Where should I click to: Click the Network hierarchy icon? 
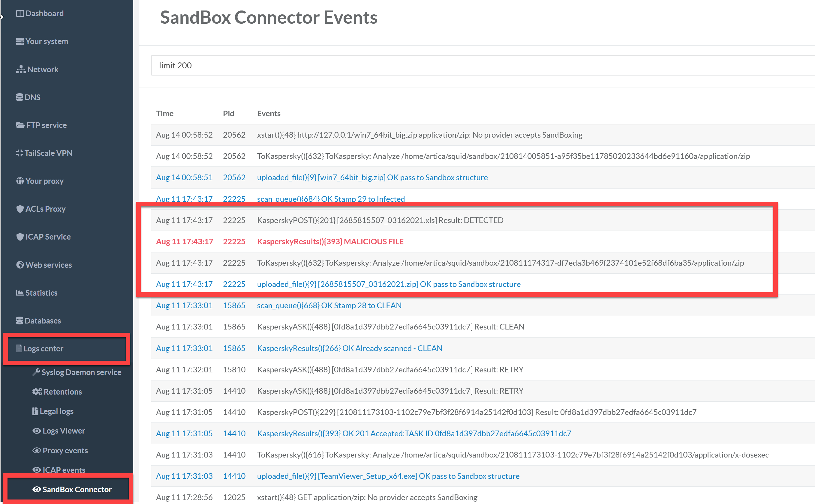click(x=21, y=69)
